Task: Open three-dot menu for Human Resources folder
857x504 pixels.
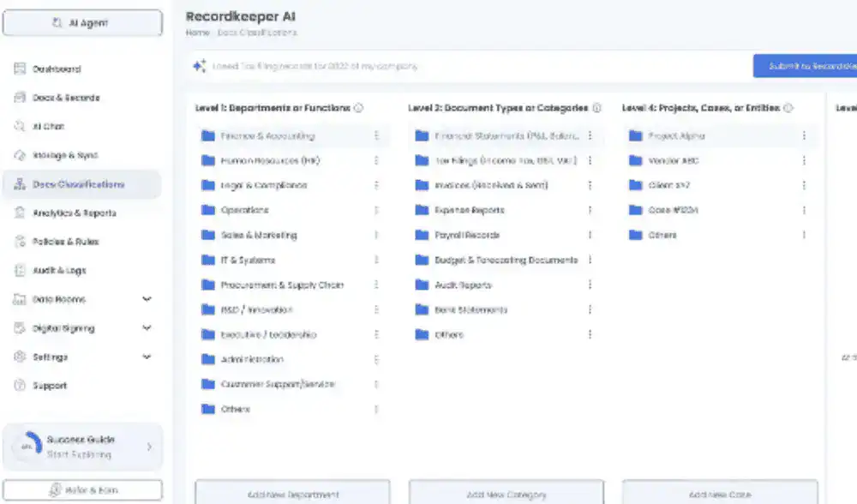Action: coord(375,160)
